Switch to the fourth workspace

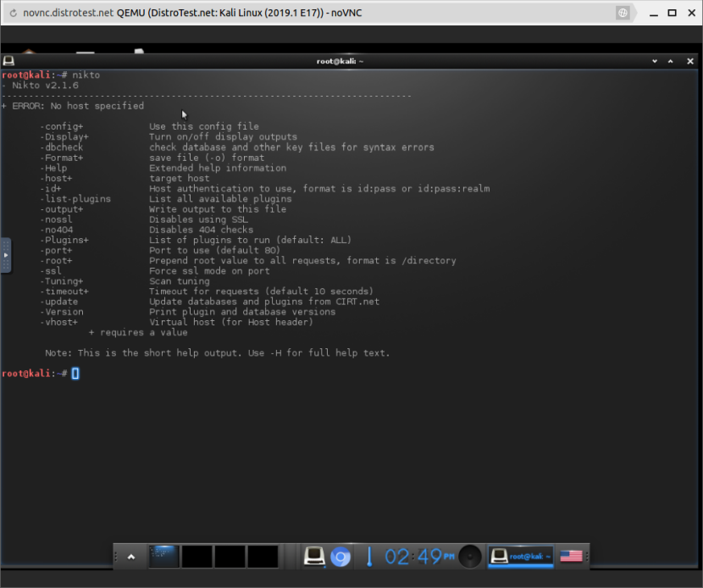pos(263,557)
